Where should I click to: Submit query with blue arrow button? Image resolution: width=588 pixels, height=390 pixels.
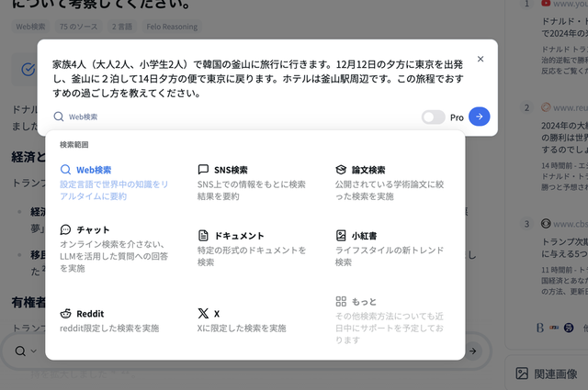[479, 117]
